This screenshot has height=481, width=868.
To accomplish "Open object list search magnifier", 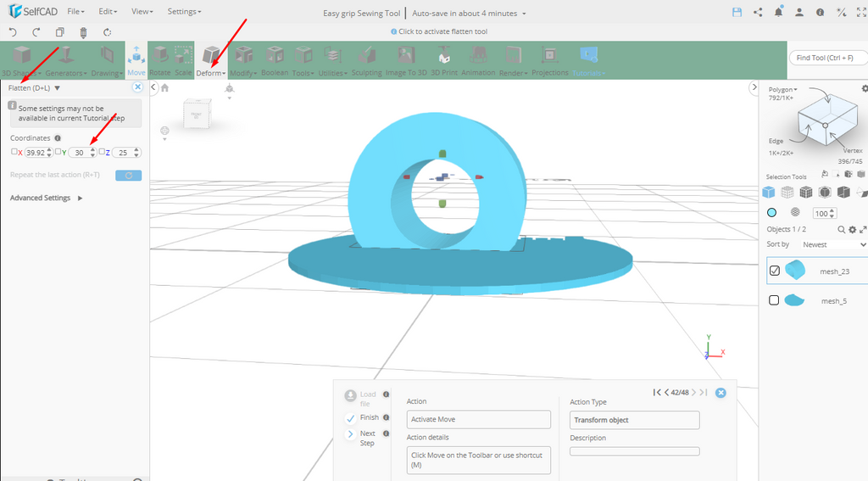I will (842, 229).
